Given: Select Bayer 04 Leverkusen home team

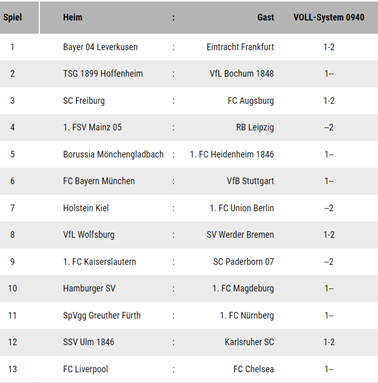Looking at the screenshot, I should (x=100, y=47).
